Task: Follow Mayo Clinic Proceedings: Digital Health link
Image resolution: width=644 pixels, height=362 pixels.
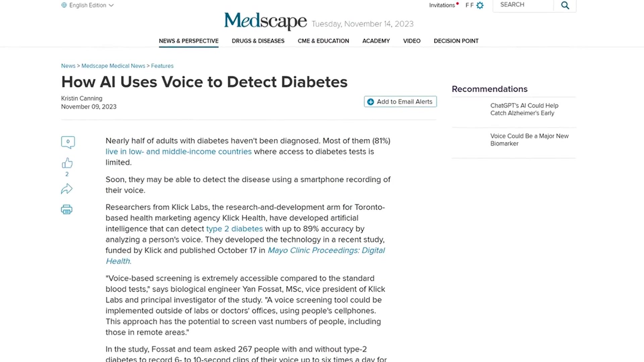Action: pos(245,256)
